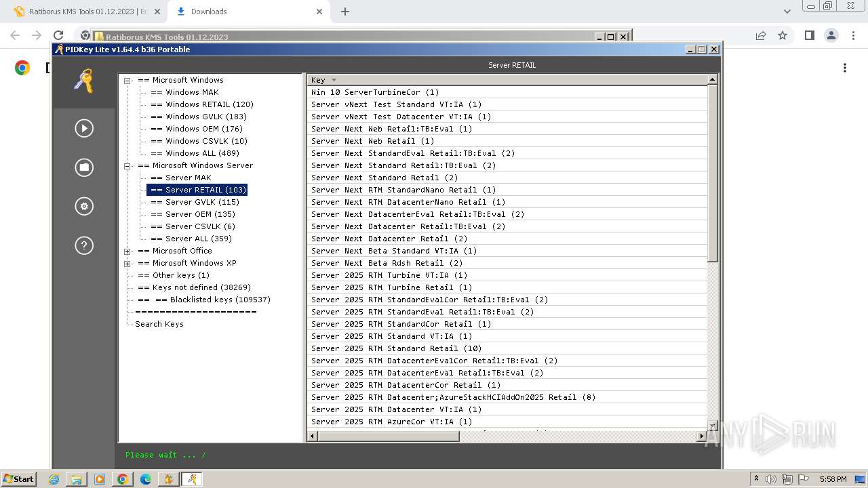
Task: Select Server MAK in tree
Action: pos(181,178)
